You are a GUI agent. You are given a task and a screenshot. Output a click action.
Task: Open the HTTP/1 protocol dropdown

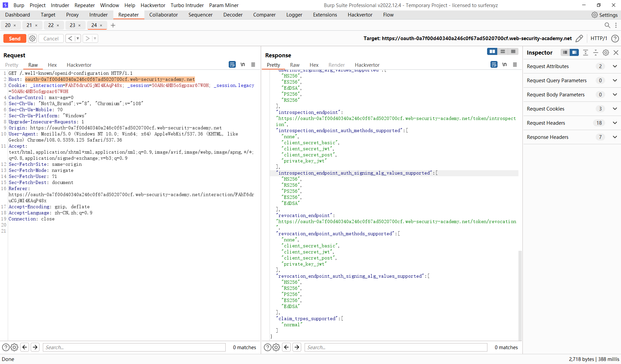(x=599, y=38)
